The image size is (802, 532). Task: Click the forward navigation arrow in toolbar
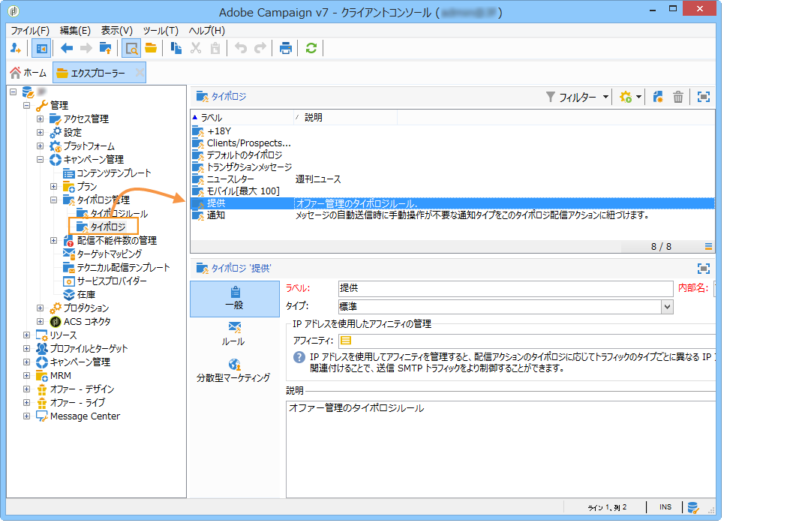click(86, 49)
